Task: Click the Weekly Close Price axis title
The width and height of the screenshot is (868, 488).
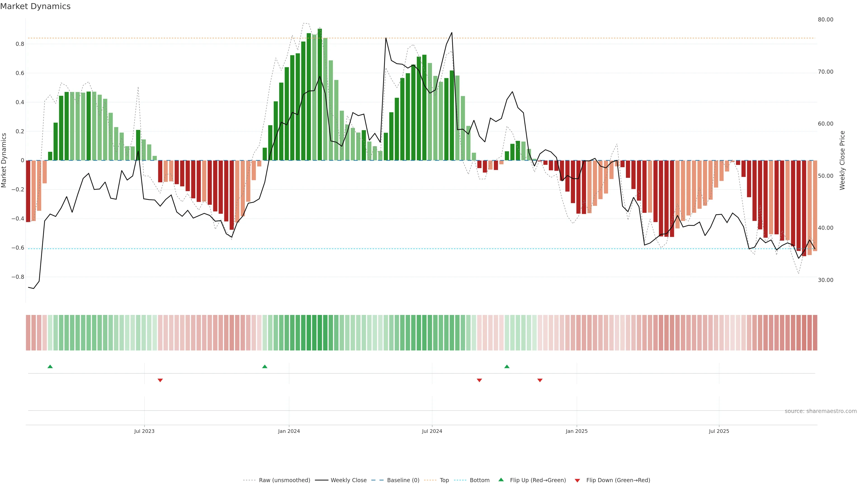Action: 842,160
